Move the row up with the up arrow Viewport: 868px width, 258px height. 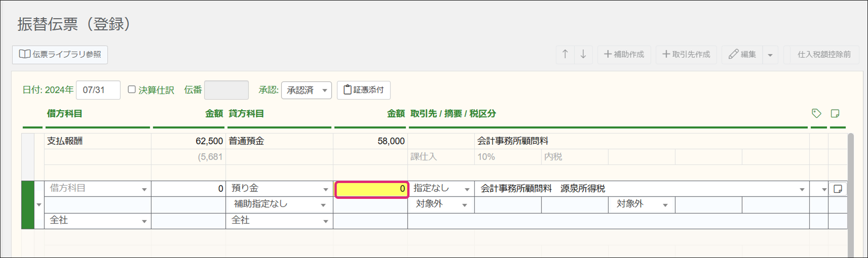pyautogui.click(x=565, y=54)
